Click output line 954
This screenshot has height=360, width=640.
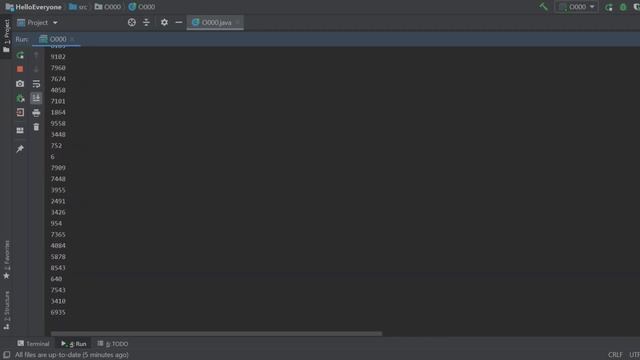tap(56, 224)
